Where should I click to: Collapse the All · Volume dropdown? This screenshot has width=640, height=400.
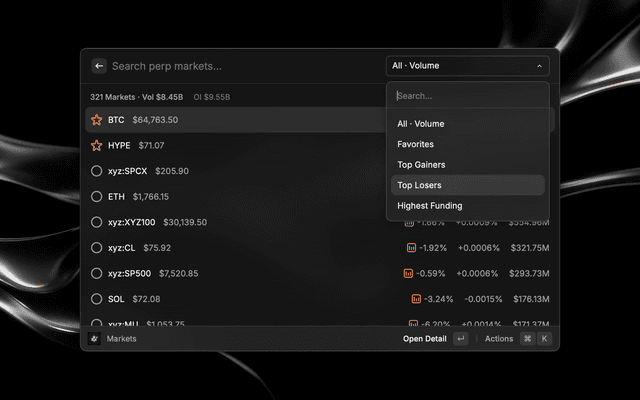(468, 66)
